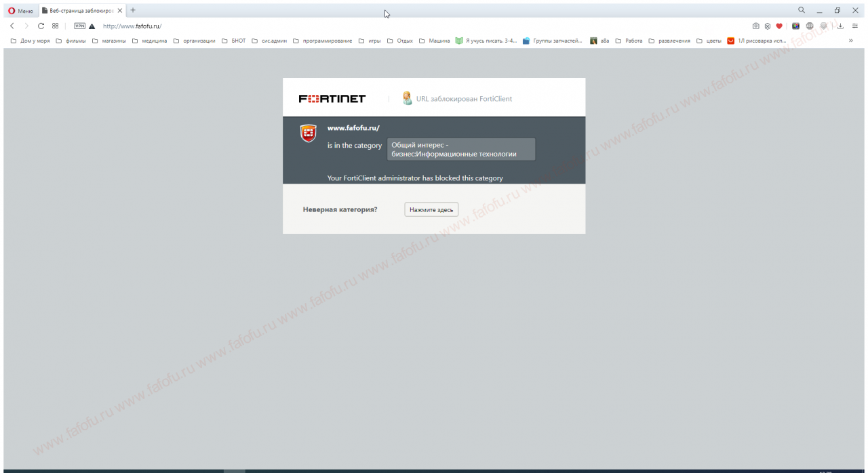The height and width of the screenshot is (473, 868).
Task: Click the round gray extension icon
Action: 810,26
